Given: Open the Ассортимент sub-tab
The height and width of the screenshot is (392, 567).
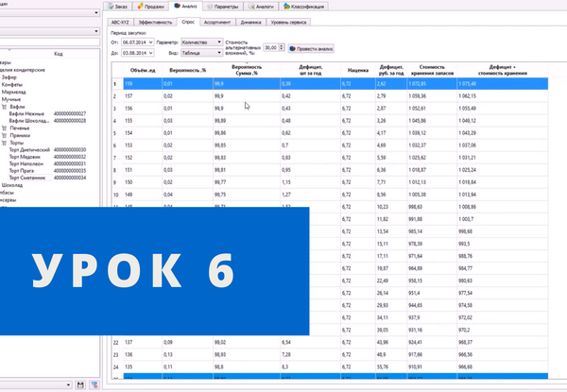Looking at the screenshot, I should point(217,23).
